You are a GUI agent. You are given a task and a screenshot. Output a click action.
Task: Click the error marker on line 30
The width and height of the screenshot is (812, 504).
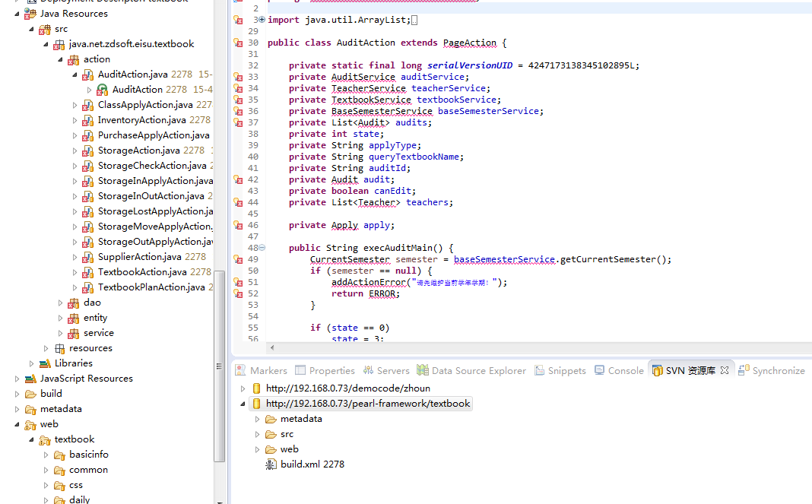(238, 43)
